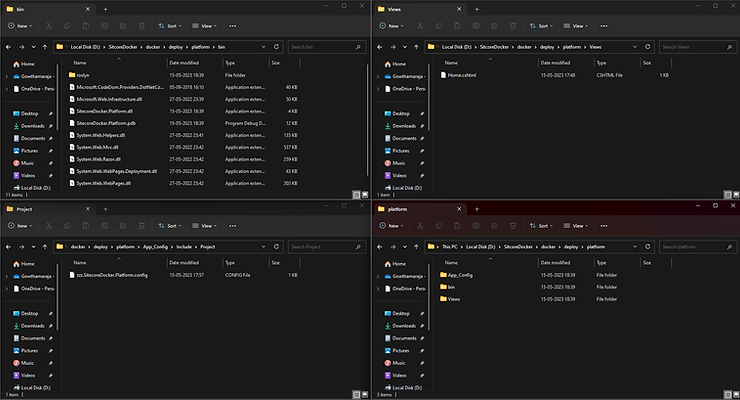
Task: Click Delete icon in Views window toolbar
Action: (513, 26)
